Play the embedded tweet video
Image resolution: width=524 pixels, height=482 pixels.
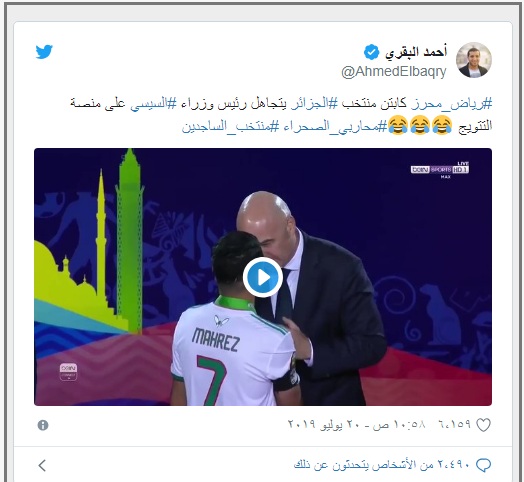(263, 277)
